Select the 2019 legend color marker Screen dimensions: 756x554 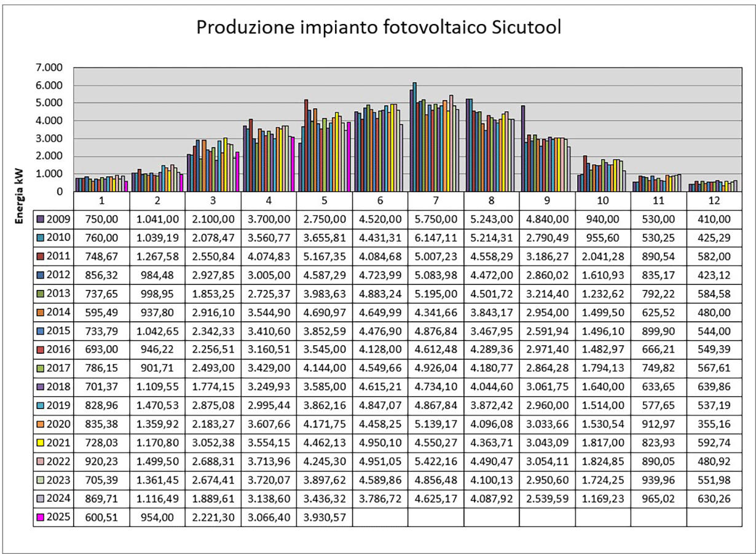(40, 405)
